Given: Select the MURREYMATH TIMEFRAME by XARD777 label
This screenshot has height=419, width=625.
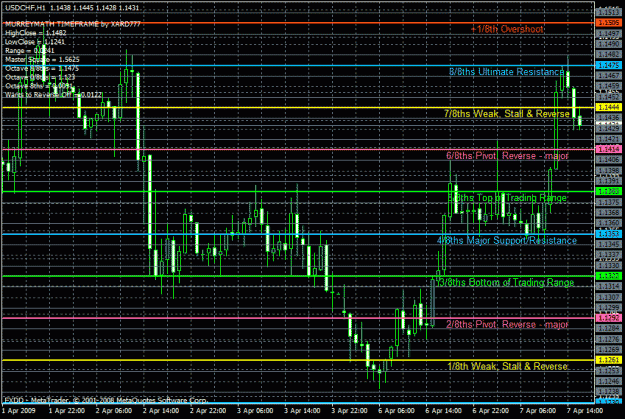Looking at the screenshot, I should tap(73, 24).
